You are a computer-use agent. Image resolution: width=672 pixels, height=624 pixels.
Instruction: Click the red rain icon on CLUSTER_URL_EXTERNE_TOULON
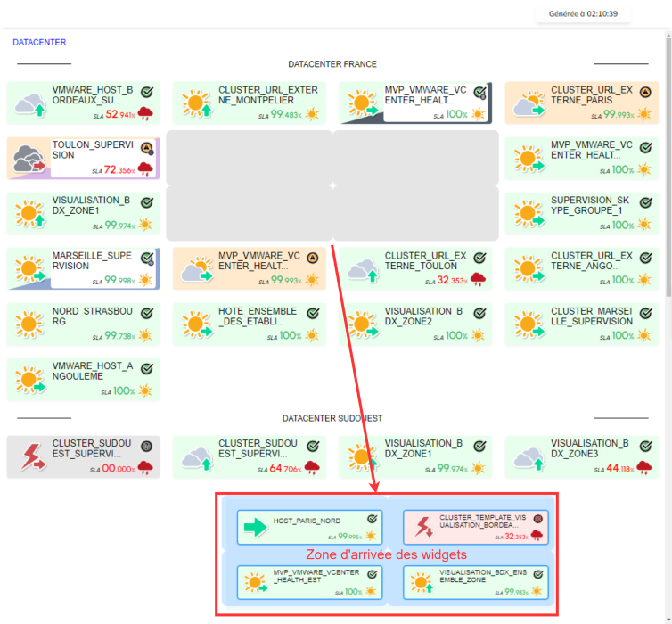pyautogui.click(x=478, y=280)
